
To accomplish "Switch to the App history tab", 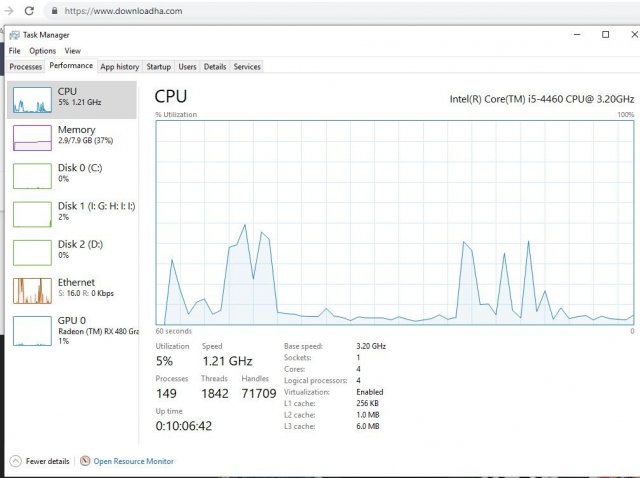I will pyautogui.click(x=120, y=67).
